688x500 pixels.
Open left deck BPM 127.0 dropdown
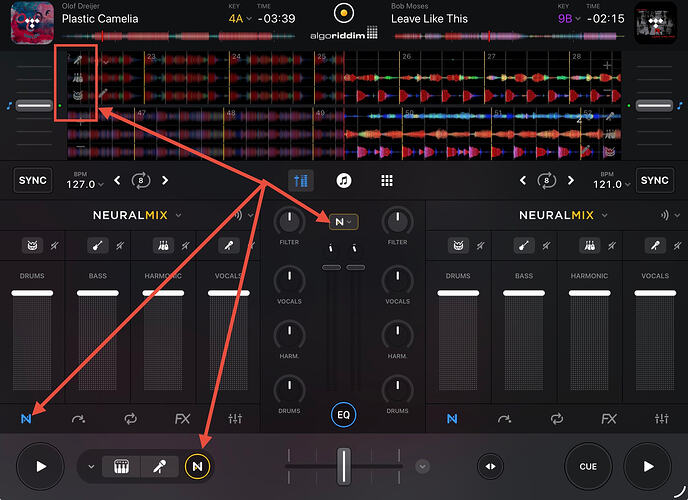pyautogui.click(x=85, y=184)
